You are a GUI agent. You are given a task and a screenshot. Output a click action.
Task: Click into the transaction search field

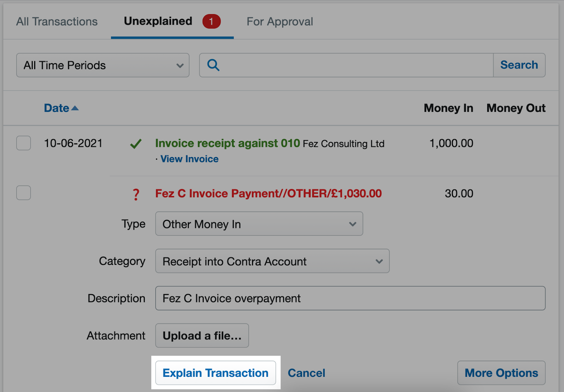coord(346,65)
